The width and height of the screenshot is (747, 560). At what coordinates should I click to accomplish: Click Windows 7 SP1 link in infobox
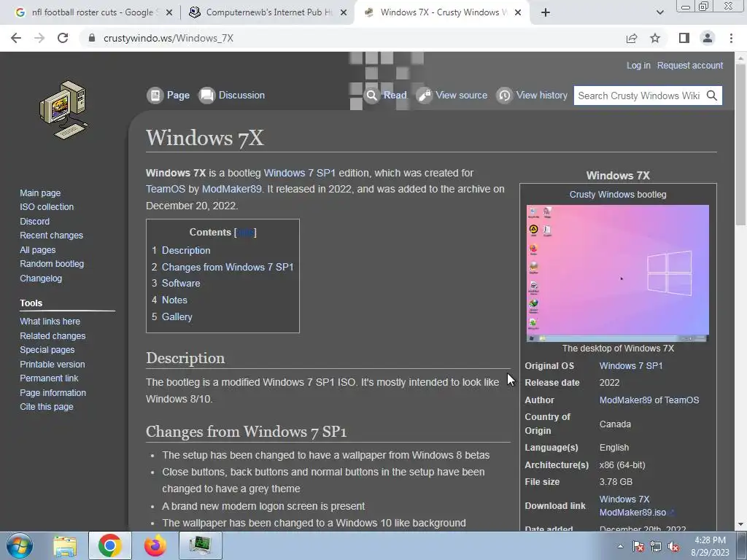point(631,366)
